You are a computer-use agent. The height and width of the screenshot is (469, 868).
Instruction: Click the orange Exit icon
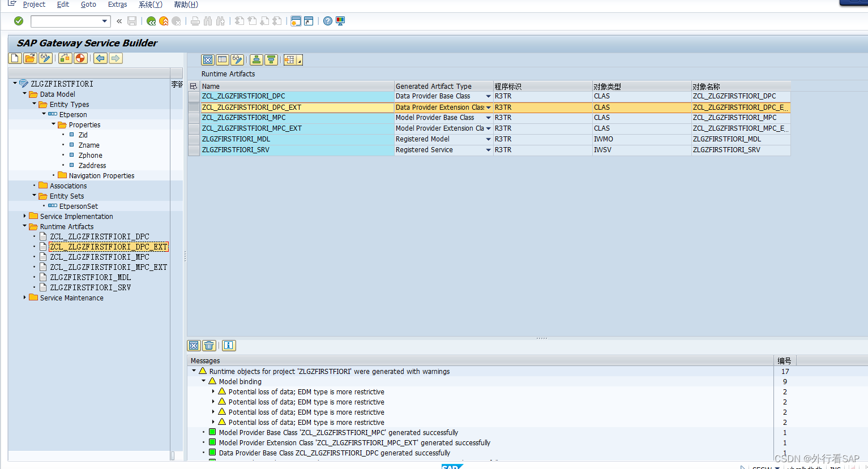[164, 21]
